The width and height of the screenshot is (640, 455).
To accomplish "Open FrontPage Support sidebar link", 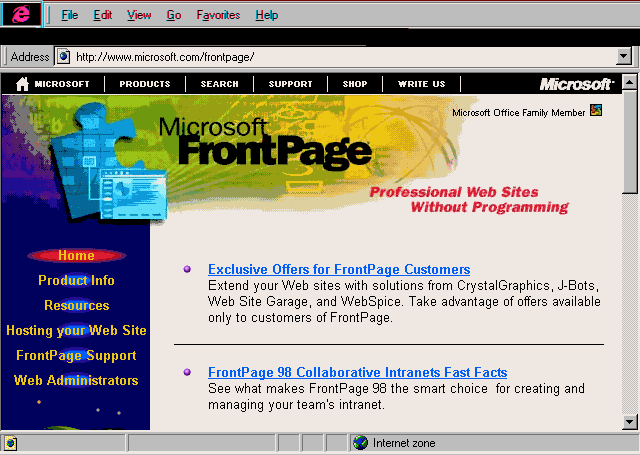I will [76, 355].
